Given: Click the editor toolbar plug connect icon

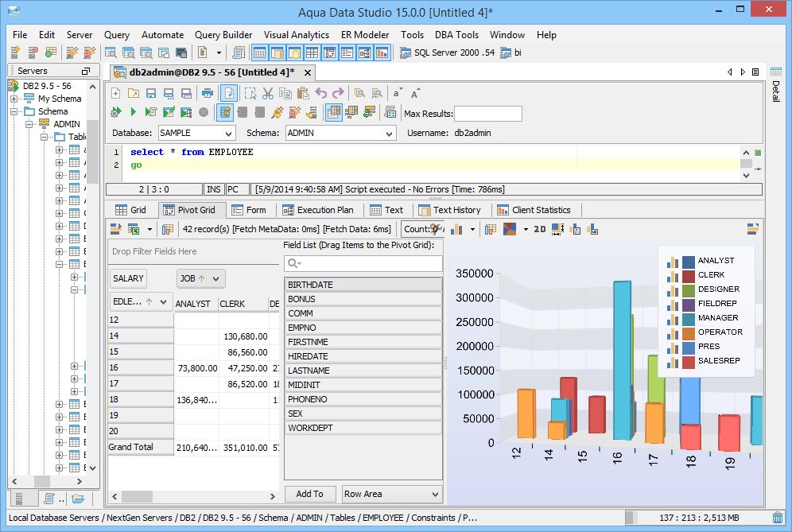Looking at the screenshot, I should [277, 112].
